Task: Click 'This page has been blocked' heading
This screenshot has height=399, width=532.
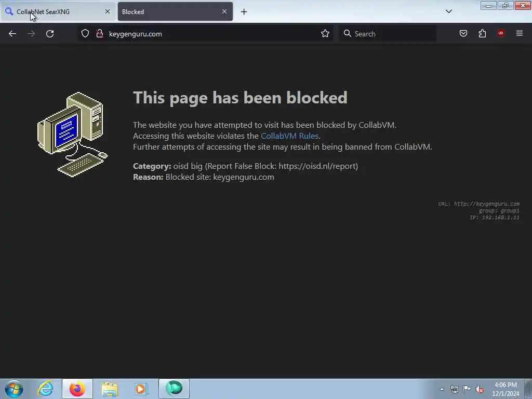Action: pyautogui.click(x=240, y=98)
